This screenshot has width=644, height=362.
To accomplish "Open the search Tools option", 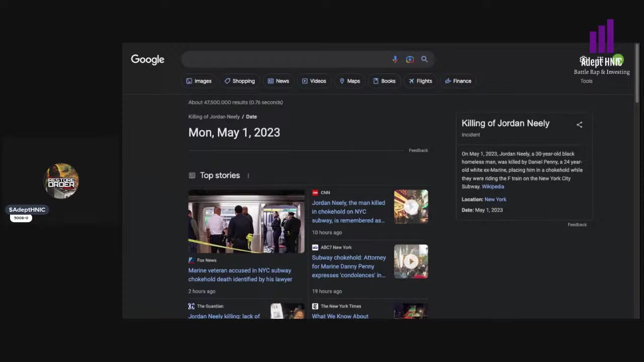I will coord(586,81).
